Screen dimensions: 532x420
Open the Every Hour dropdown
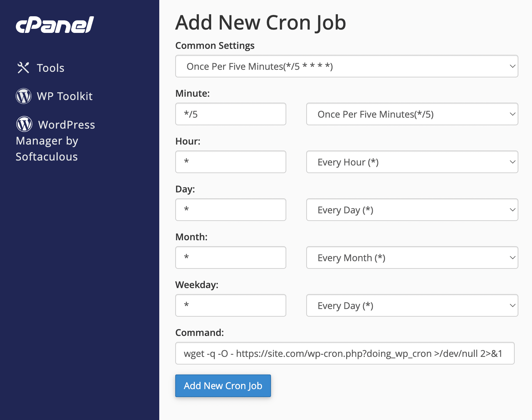[412, 162]
